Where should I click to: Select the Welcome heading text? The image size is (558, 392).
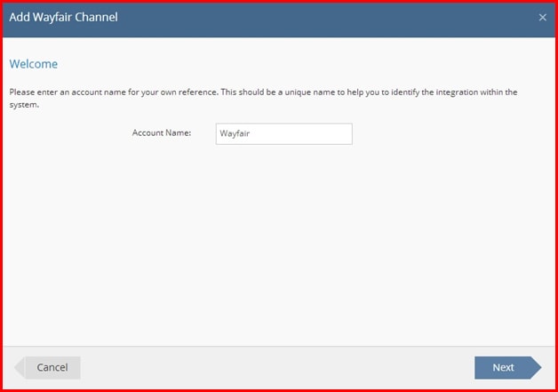tap(34, 64)
